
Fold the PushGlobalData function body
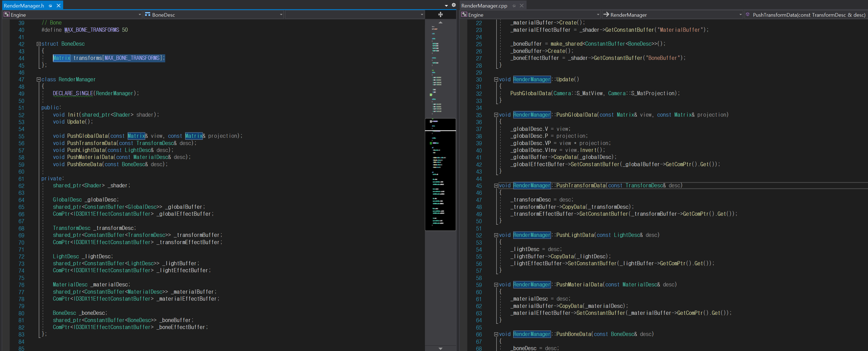[496, 115]
